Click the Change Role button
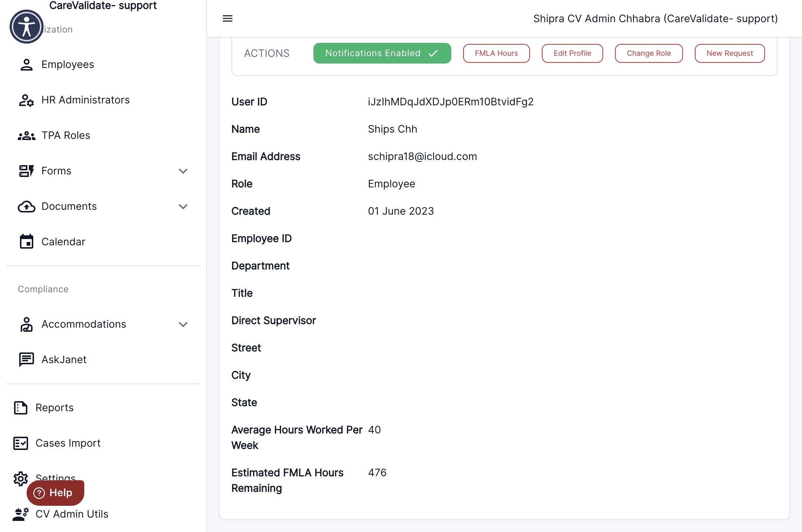 point(649,53)
